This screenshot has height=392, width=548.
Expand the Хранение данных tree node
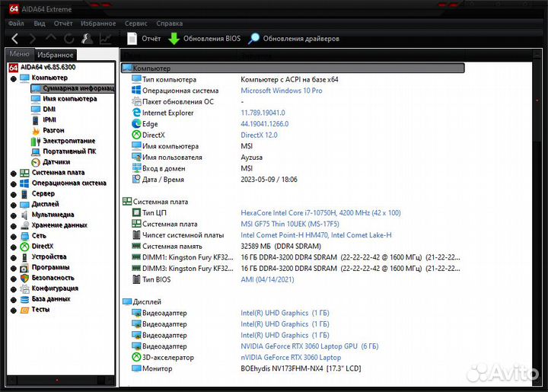[13, 226]
